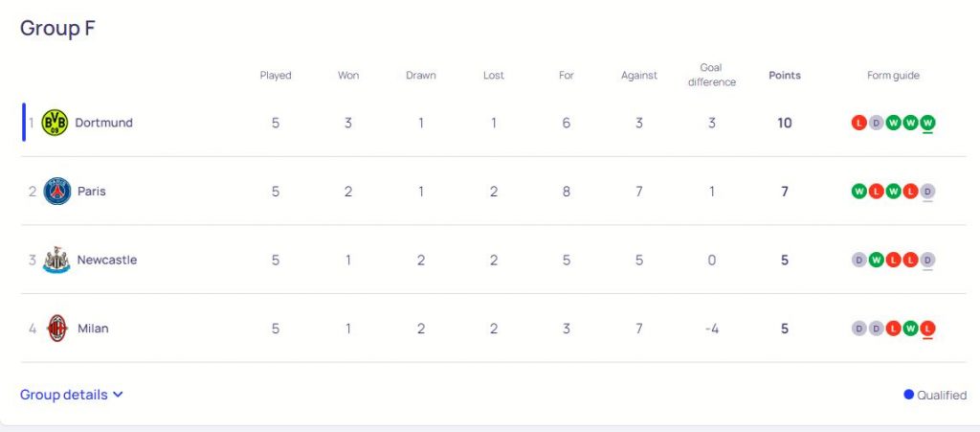Click the blue Qualified legend dot
The image size is (980, 432).
click(908, 395)
